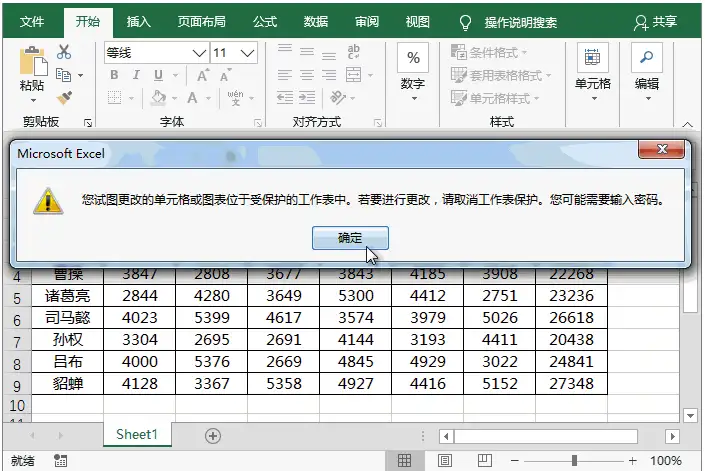705x471 pixels.
Task: Click the 共享 share button
Action: [x=656, y=22]
